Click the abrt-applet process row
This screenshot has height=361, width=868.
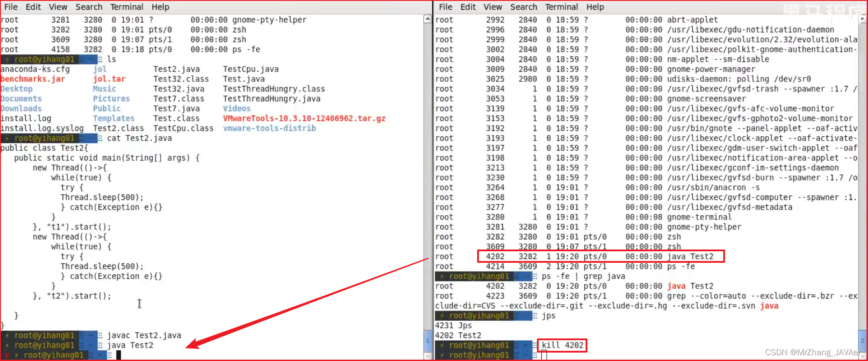coord(577,19)
